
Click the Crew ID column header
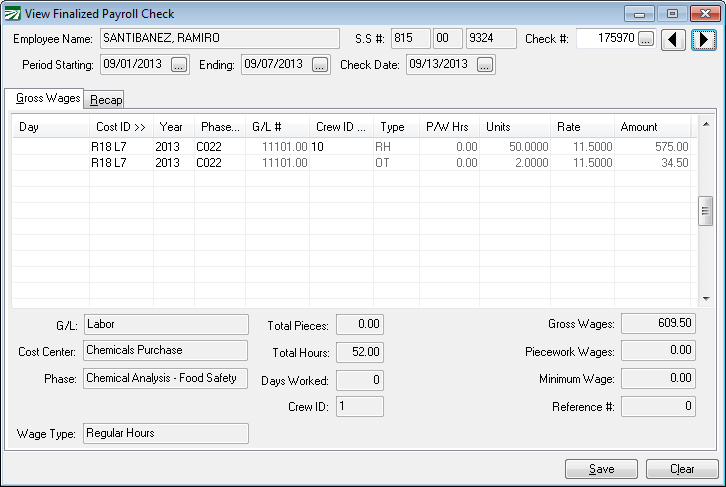coord(340,127)
